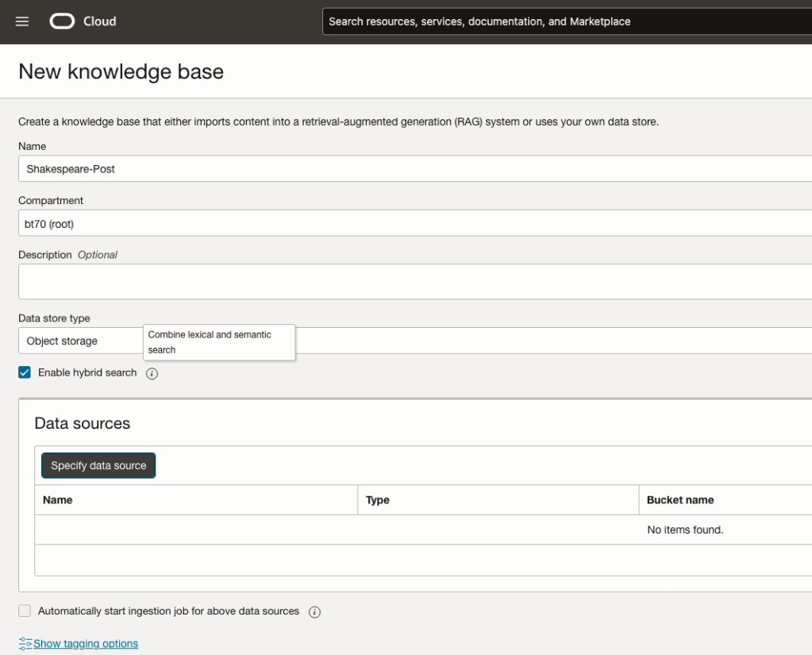
Task: Click into the optional Description field
Action: [x=413, y=282]
